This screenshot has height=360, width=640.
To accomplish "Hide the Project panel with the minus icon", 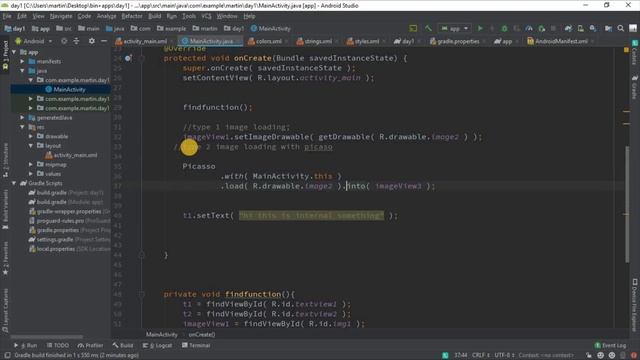I will click(x=104, y=41).
